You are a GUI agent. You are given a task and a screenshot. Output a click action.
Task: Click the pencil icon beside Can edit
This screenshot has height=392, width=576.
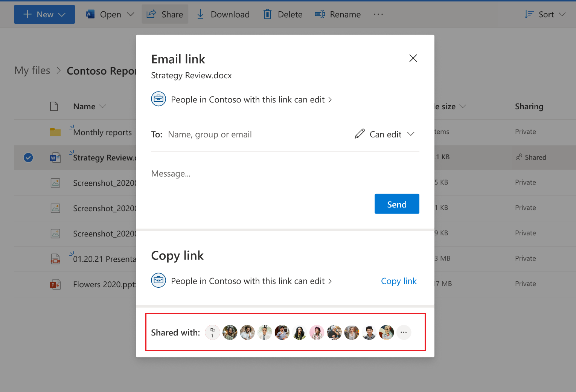(360, 134)
